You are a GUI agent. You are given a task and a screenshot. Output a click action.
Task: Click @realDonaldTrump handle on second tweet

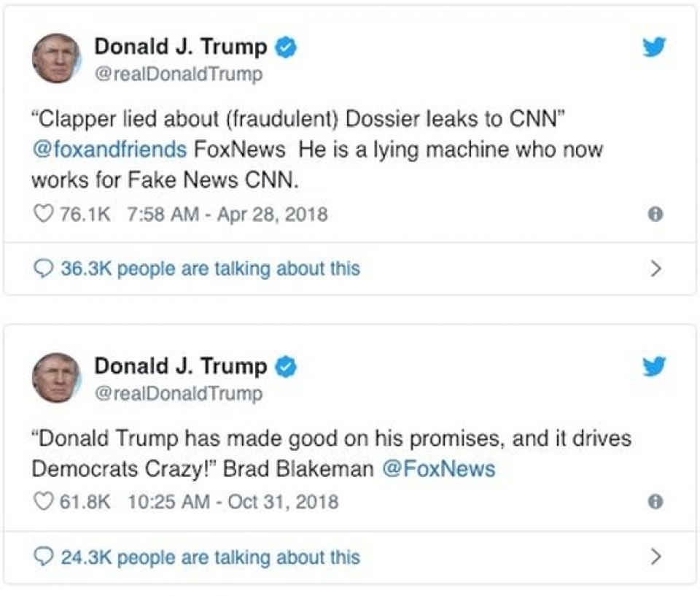click(178, 394)
